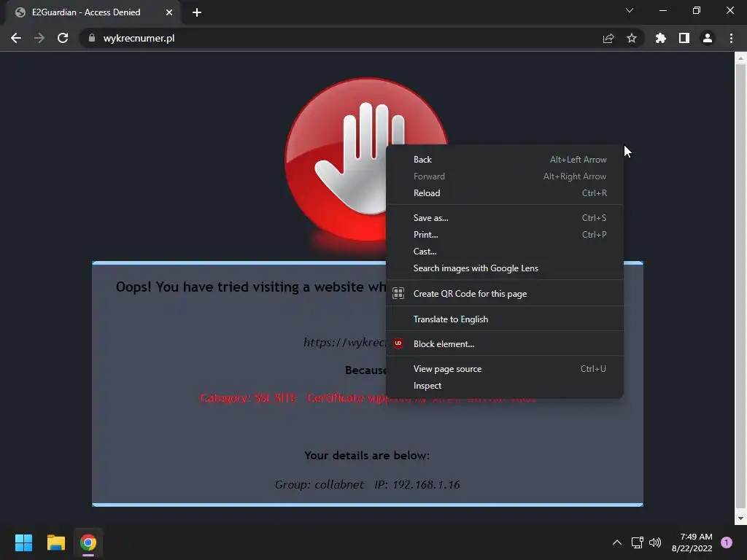Open the Windows Start button
The image size is (747, 560).
point(23,542)
